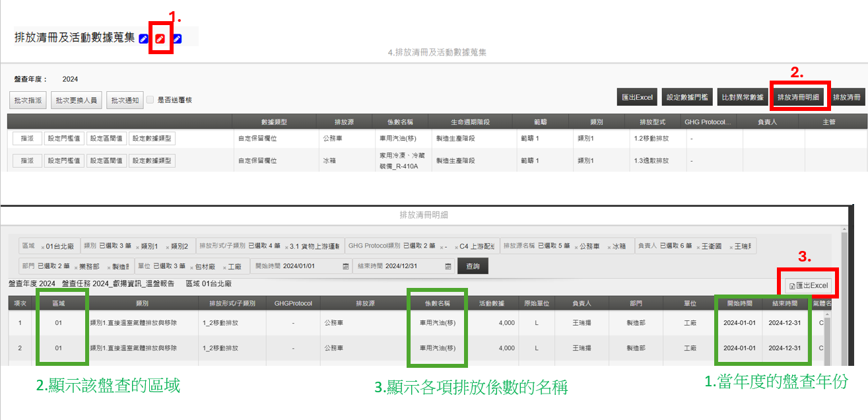
Task: Remove the 類別1 tag from 類別 filter
Action: (138, 247)
